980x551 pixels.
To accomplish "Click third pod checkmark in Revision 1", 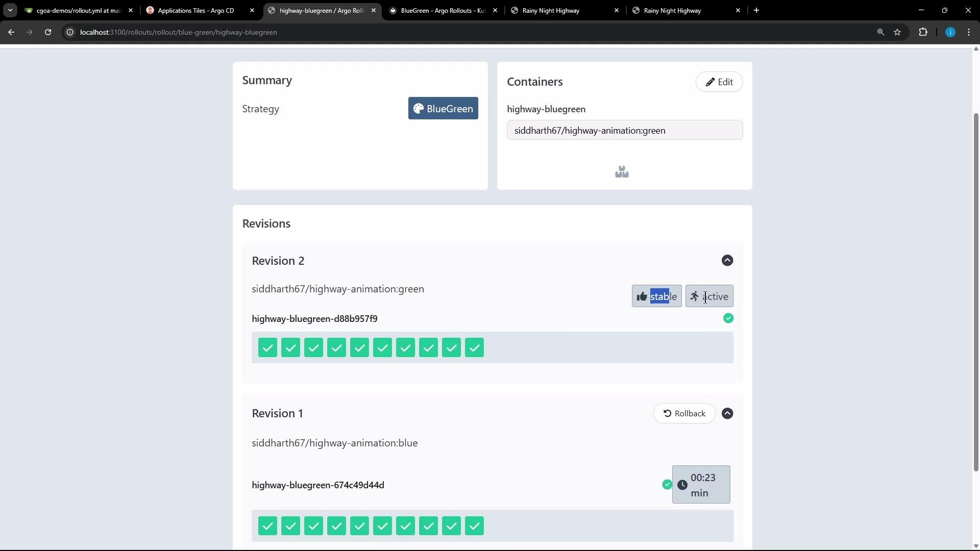I will click(313, 526).
